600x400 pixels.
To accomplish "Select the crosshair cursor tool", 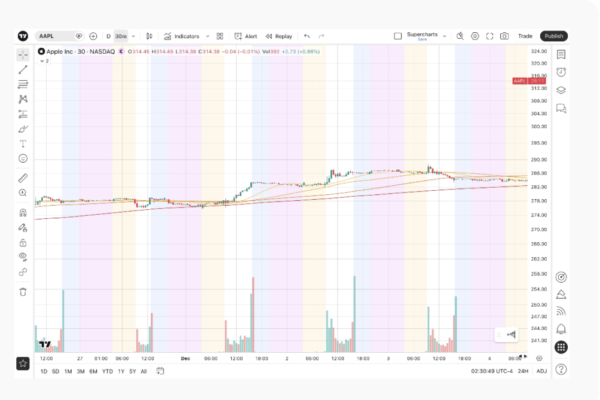I will click(23, 55).
